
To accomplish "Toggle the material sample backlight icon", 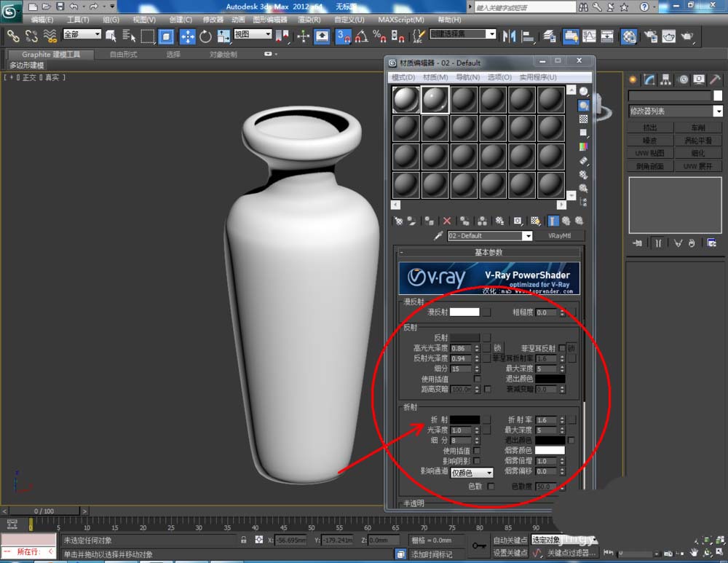I will [584, 106].
